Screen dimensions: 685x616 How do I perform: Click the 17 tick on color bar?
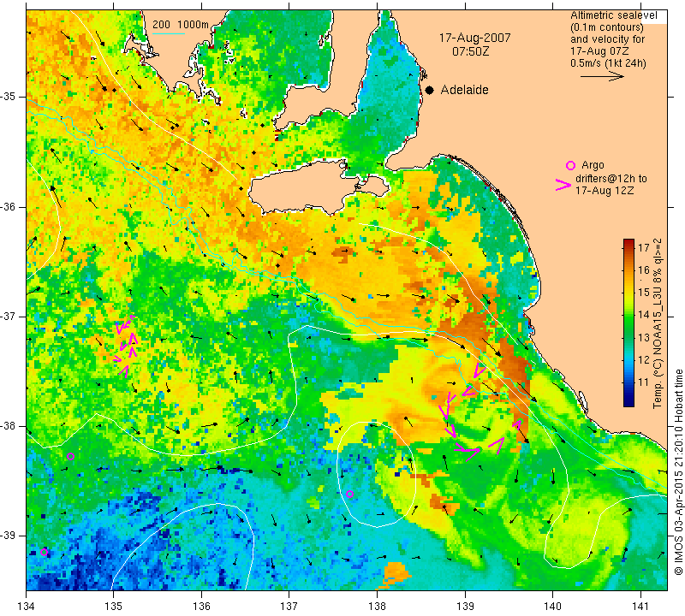(x=644, y=247)
